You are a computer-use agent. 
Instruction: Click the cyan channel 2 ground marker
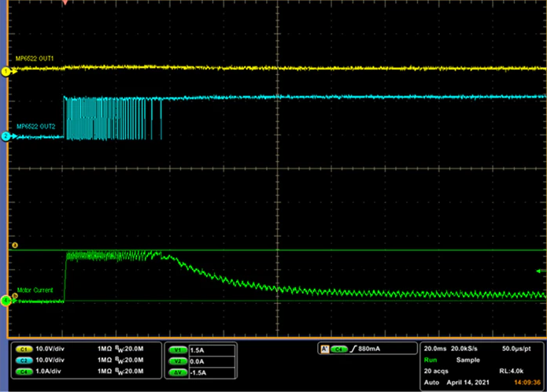point(6,137)
